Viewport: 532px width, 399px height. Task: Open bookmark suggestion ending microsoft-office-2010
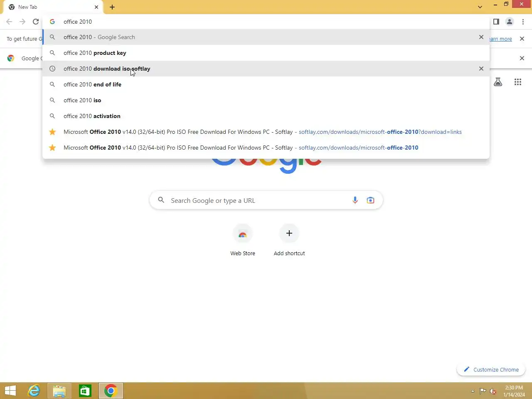[x=266, y=148]
